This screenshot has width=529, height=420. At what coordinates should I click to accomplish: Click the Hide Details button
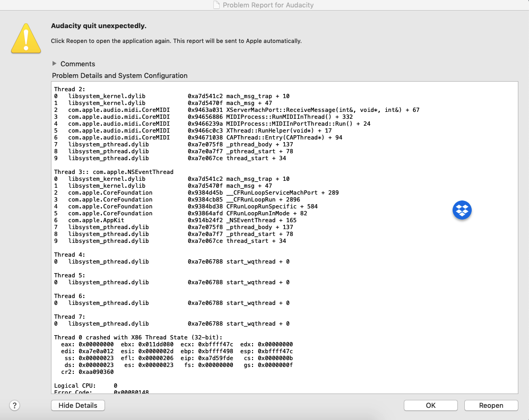pyautogui.click(x=78, y=406)
